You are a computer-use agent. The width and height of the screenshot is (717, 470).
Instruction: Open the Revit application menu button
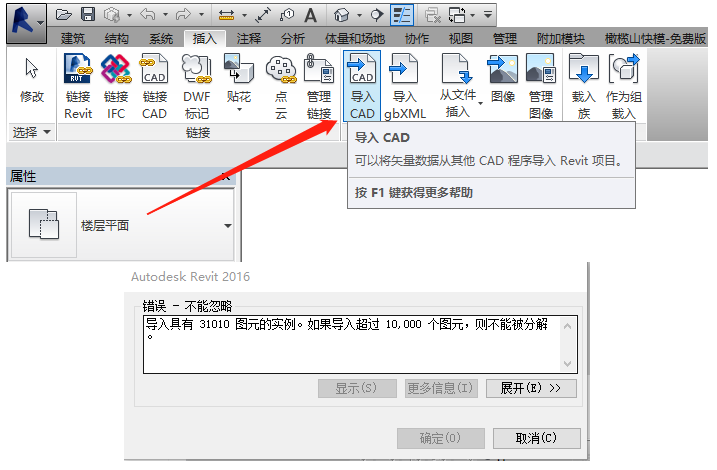tap(27, 22)
